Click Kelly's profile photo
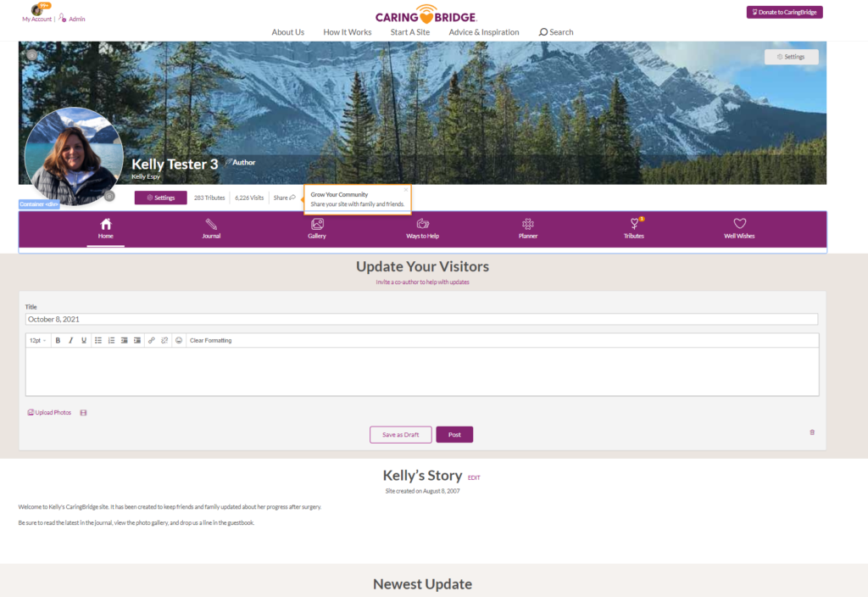The image size is (868, 597). [74, 156]
